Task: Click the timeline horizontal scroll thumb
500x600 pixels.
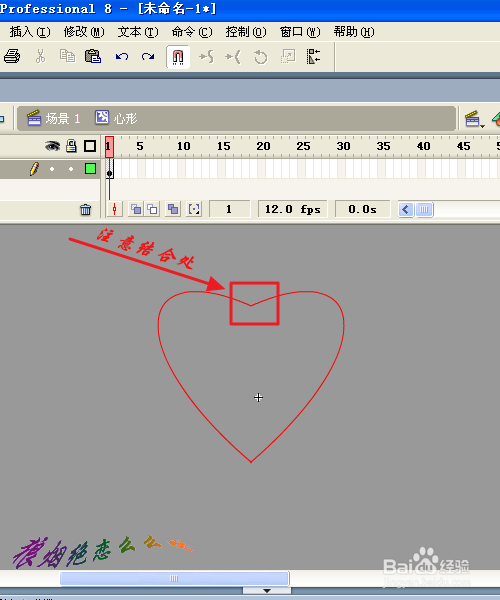Action: (424, 210)
